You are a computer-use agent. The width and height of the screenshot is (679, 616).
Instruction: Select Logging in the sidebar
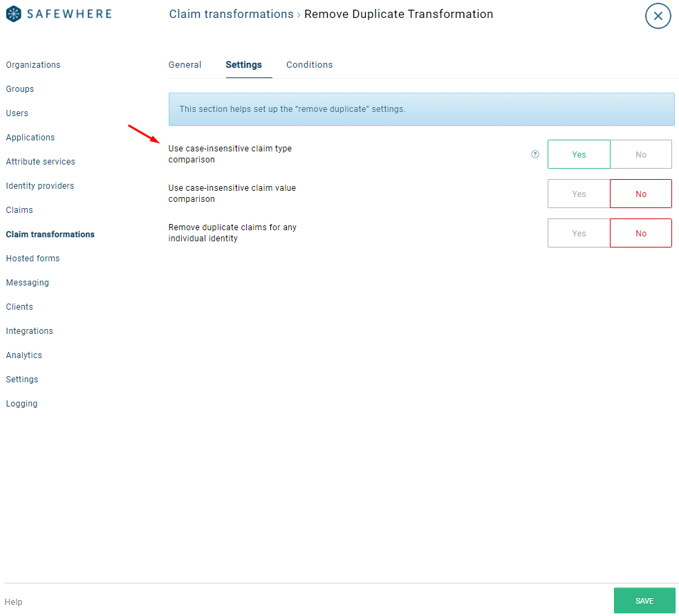(22, 404)
